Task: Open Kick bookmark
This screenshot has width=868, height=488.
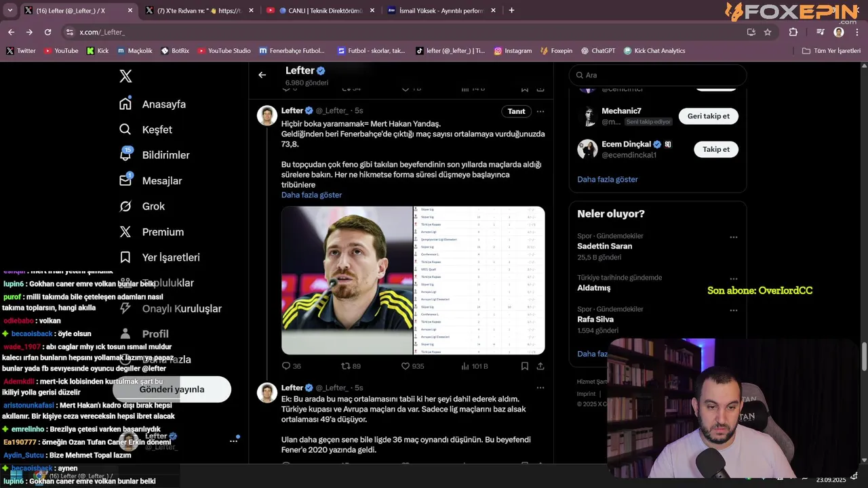Action: tap(98, 51)
